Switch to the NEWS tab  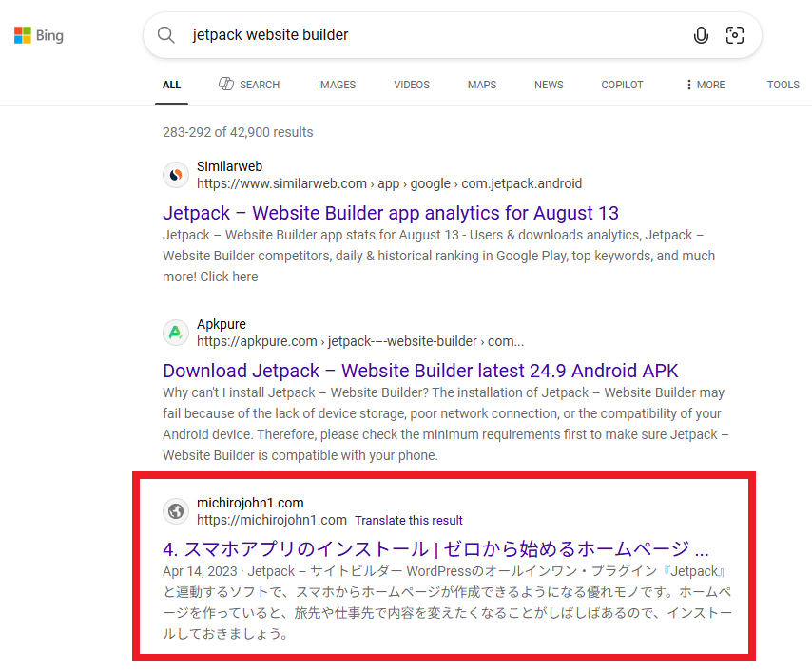tap(549, 85)
